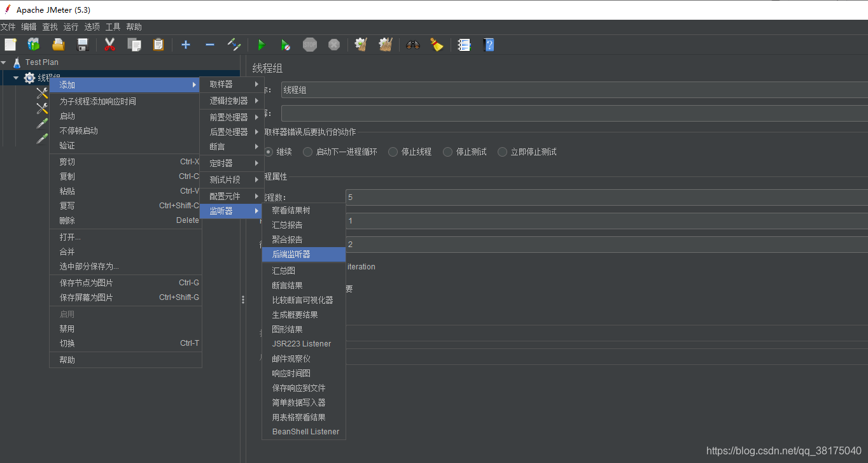Collapse the Test Plan tree node

(x=4, y=62)
